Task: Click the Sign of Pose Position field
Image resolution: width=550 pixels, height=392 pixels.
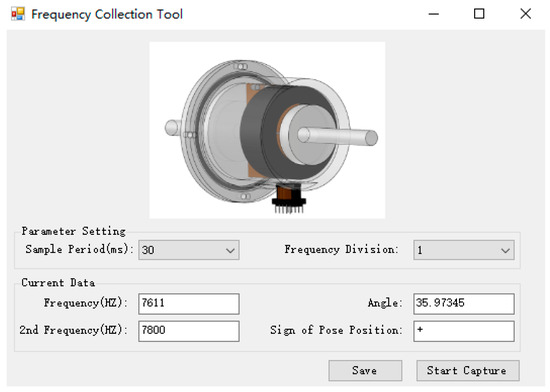Action: [464, 331]
